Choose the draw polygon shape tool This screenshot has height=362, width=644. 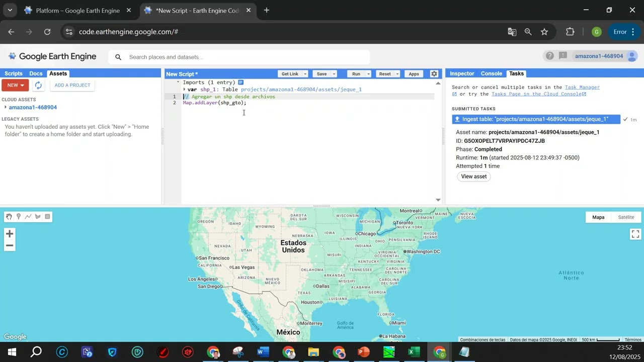click(38, 217)
